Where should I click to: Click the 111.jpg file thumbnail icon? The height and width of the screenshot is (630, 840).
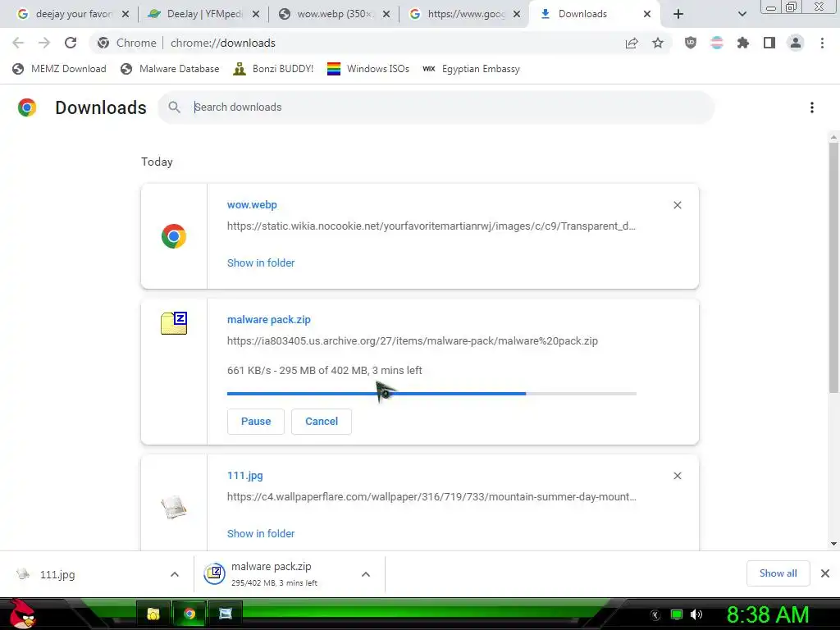[x=174, y=507]
